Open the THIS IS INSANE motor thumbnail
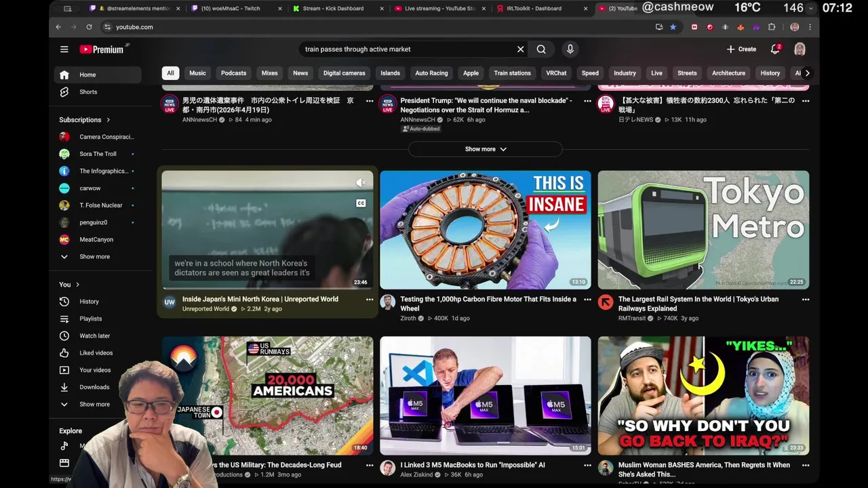This screenshot has width=868, height=488. click(x=486, y=230)
